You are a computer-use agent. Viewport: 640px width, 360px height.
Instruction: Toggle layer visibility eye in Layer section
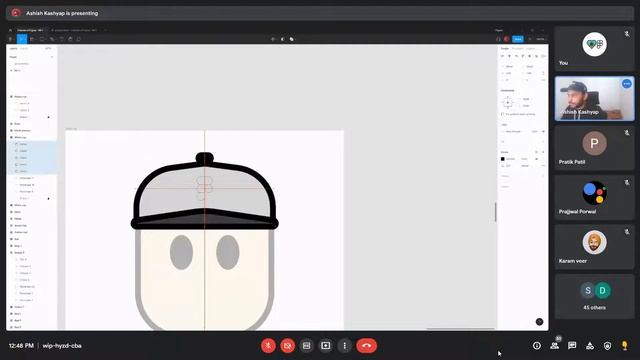(543, 132)
